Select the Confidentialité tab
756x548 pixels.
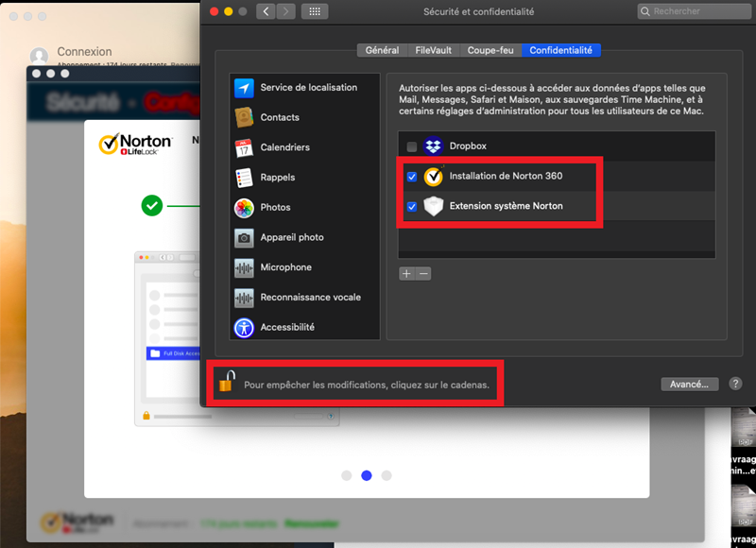coord(560,50)
